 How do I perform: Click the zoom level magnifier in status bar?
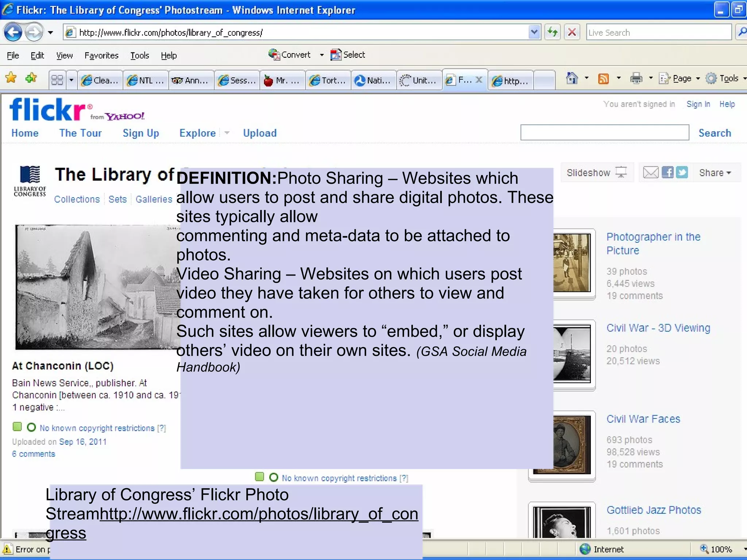[x=704, y=549]
